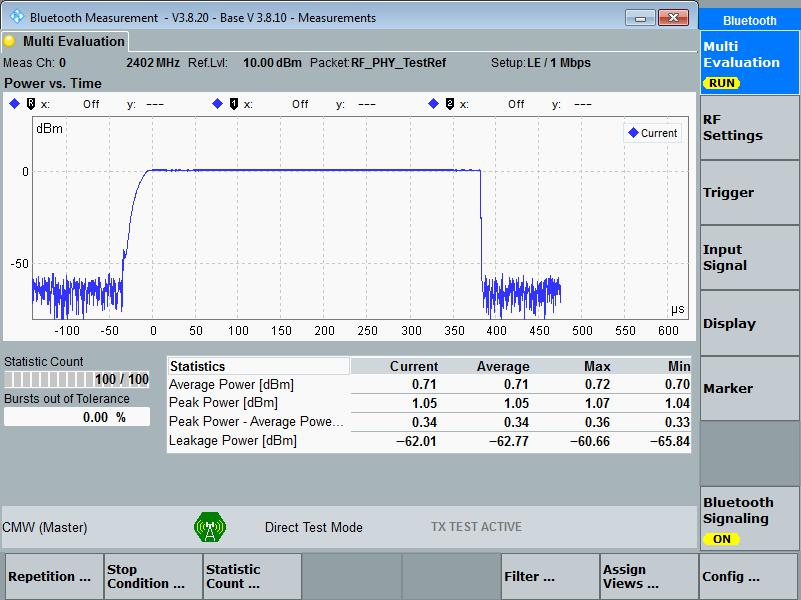The width and height of the screenshot is (801, 600).
Task: Switch to the Multi Evaluation tab
Action: [x=64, y=41]
